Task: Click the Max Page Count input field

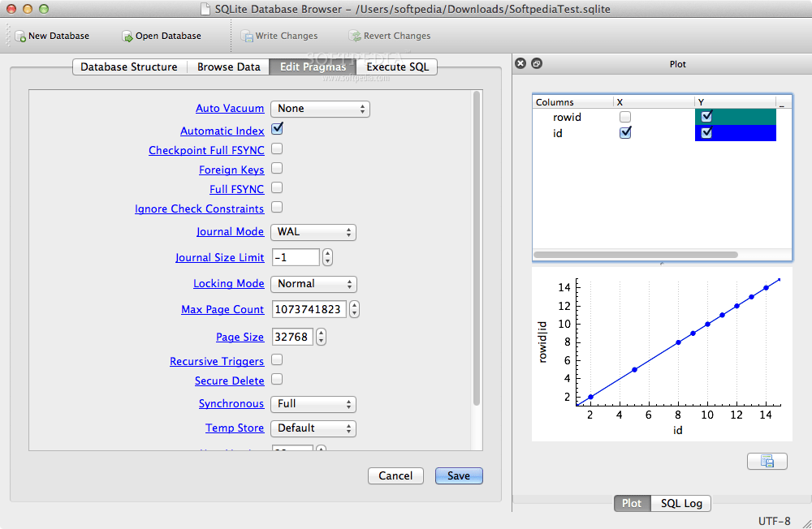Action: (309, 310)
